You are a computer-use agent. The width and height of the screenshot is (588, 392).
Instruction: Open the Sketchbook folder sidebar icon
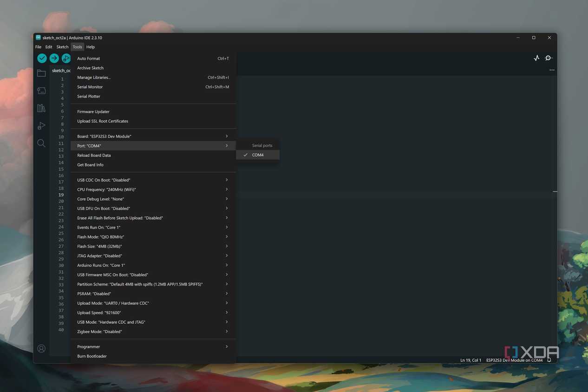41,73
